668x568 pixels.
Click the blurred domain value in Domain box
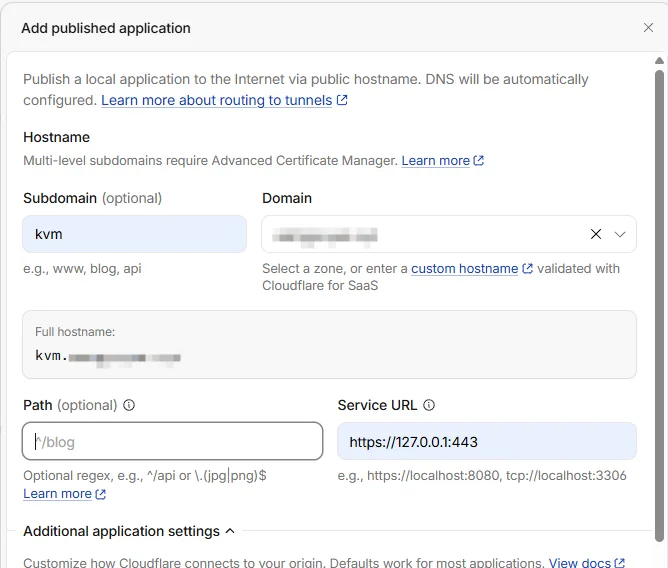point(325,235)
